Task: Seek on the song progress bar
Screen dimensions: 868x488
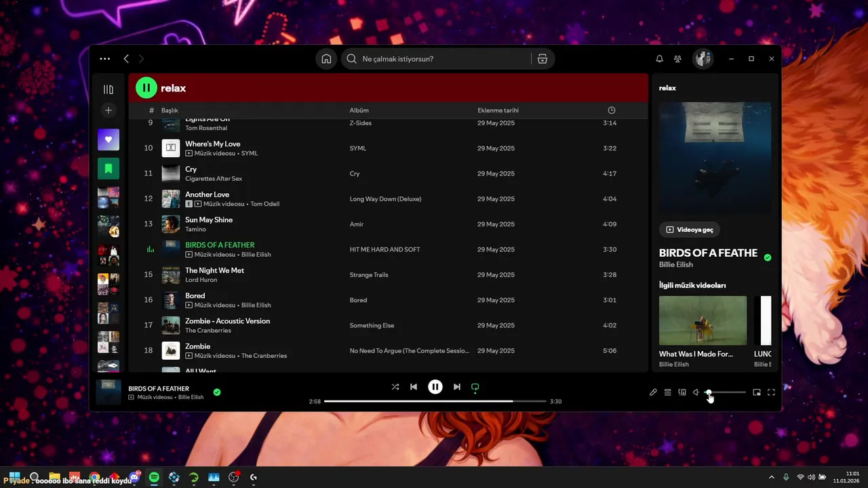Action: 435,401
